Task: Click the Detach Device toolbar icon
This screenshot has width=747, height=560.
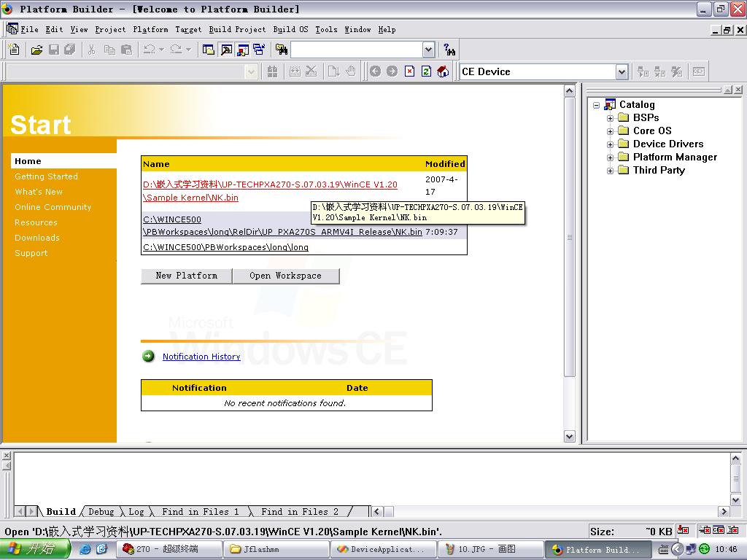Action: click(659, 72)
